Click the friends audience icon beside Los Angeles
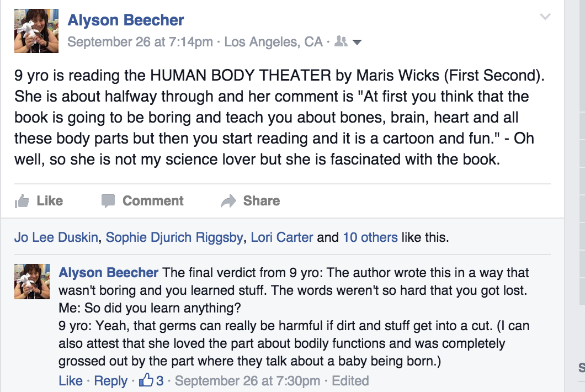Viewport: 585px width, 392px height. pyautogui.click(x=341, y=41)
